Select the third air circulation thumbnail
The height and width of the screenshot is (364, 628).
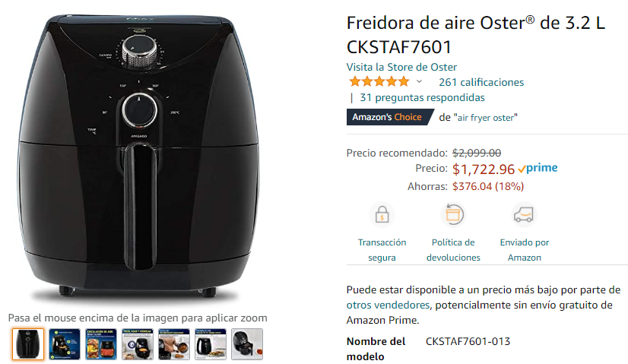101,344
